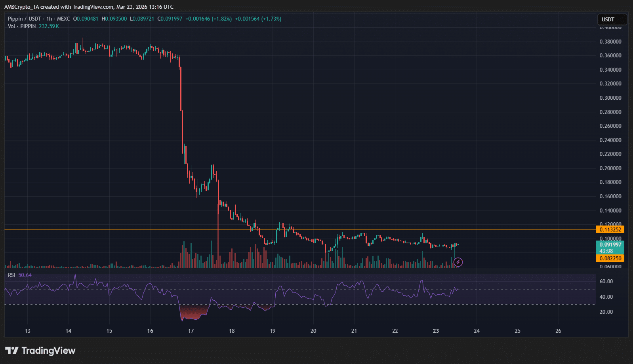Click date 19 on the time axis
Viewport: 633px width, 364px height.
coord(273,331)
